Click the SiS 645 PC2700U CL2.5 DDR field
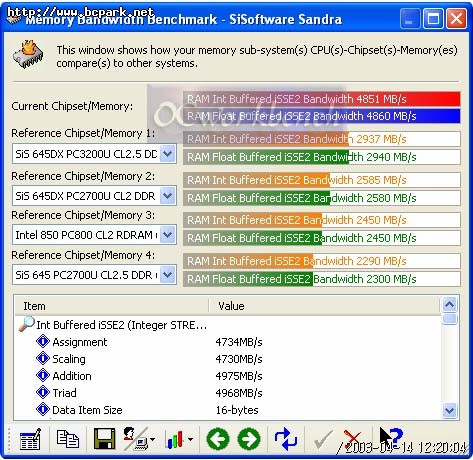Viewport: 473px width, 460px height. (x=94, y=275)
